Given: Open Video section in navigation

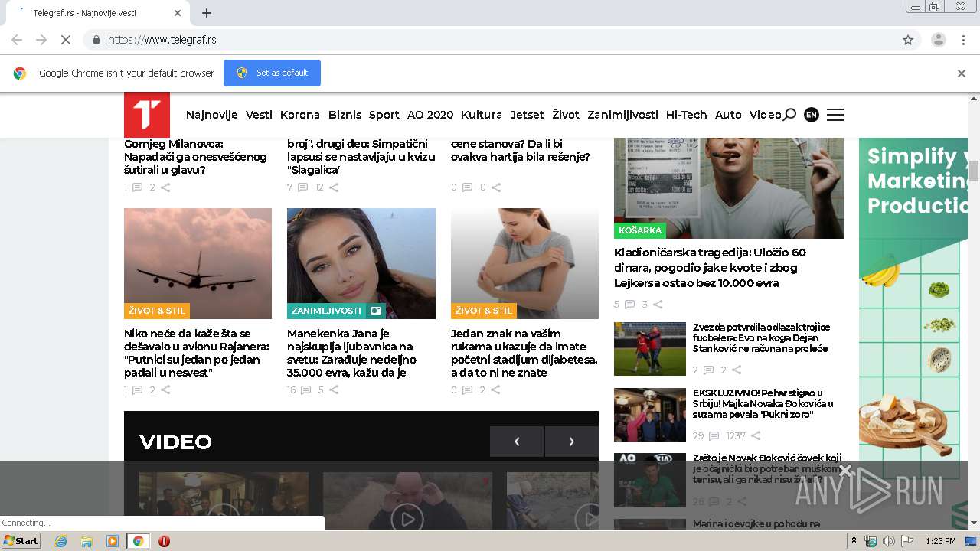Looking at the screenshot, I should (x=765, y=115).
